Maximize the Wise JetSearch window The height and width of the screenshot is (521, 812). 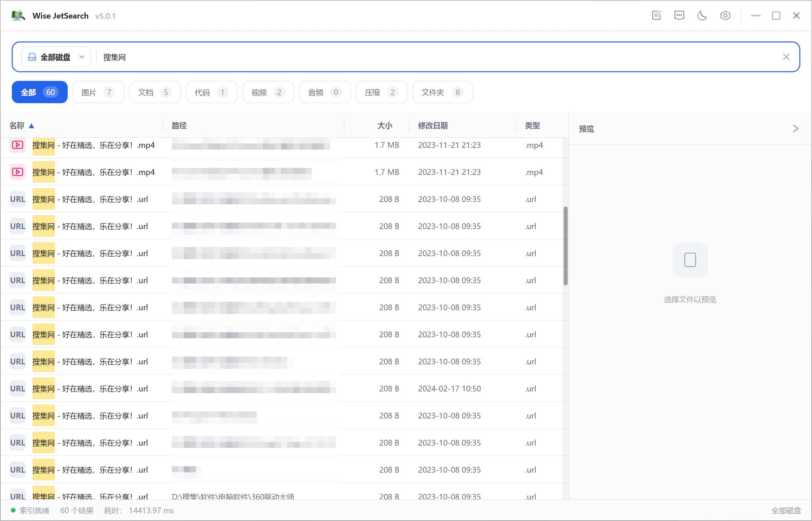click(776, 16)
